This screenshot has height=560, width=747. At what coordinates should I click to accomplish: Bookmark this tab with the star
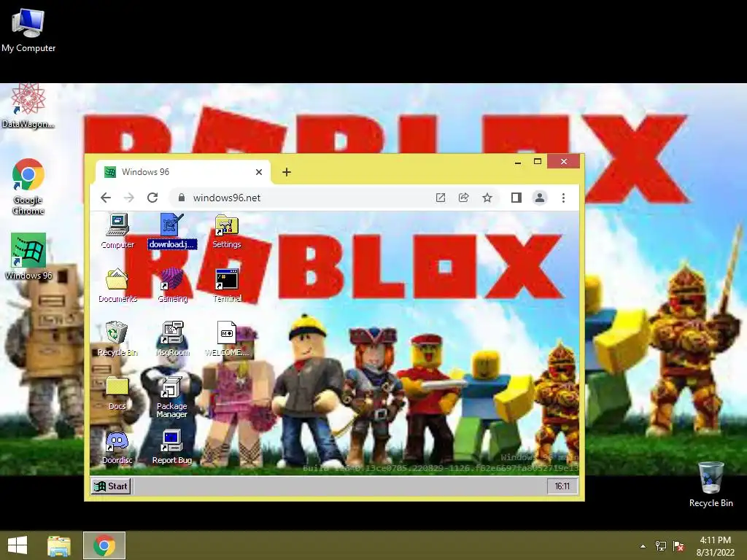(487, 198)
